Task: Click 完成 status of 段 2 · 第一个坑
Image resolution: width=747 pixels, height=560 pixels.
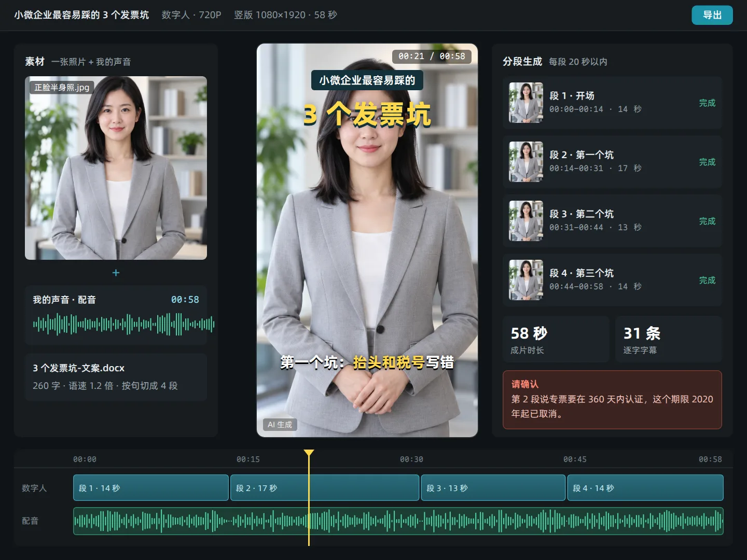Action: 707,162
